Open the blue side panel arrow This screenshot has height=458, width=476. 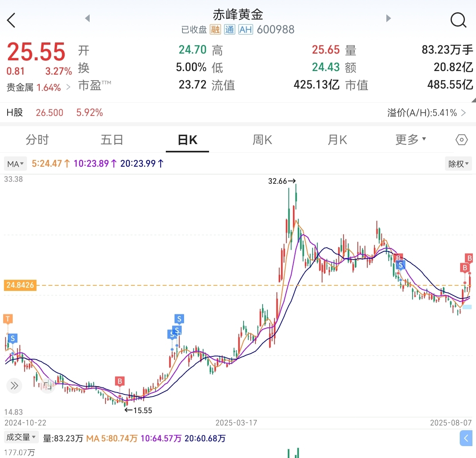(x=466, y=438)
